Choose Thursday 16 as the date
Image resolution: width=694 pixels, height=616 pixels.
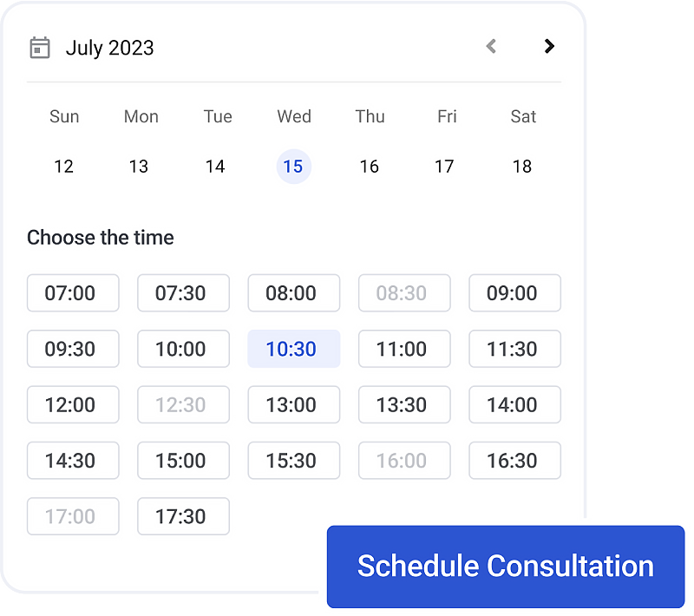pos(370,167)
